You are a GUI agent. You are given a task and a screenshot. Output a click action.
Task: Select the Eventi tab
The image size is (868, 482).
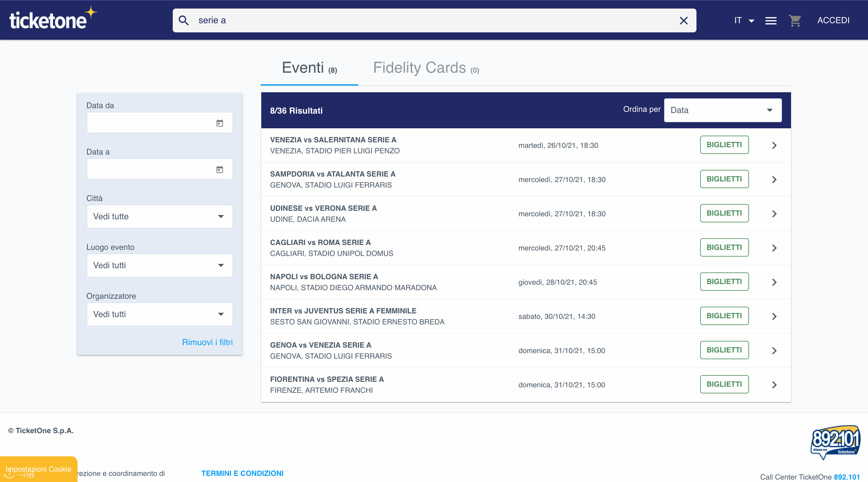[309, 68]
